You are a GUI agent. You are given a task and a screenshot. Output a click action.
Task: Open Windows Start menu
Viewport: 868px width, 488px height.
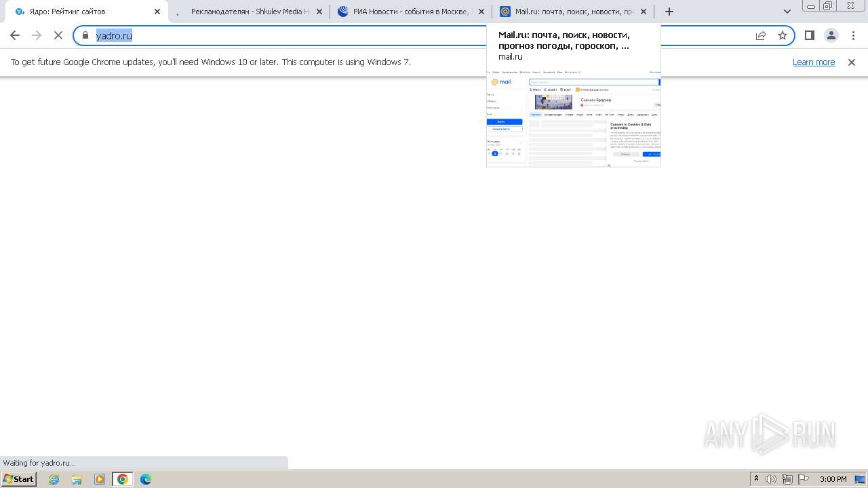(x=19, y=479)
